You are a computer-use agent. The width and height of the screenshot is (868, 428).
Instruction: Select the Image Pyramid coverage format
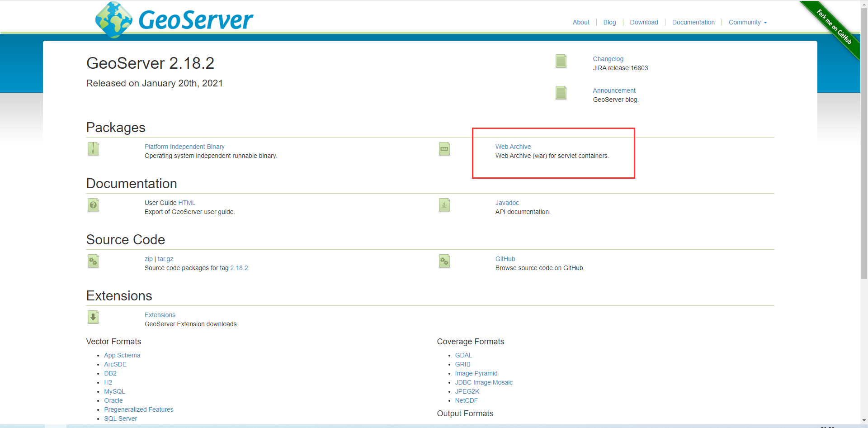point(476,373)
